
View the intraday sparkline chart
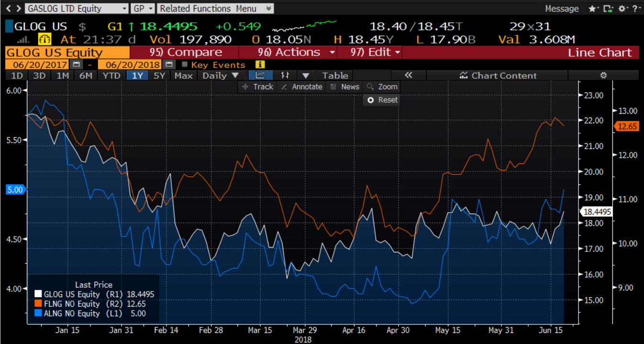[x=304, y=26]
